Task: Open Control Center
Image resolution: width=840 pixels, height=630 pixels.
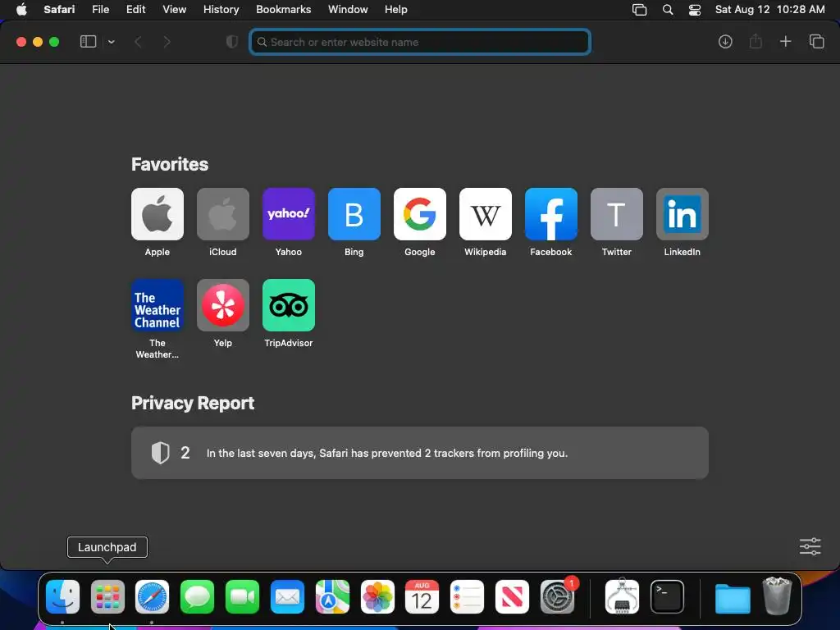Action: click(695, 10)
